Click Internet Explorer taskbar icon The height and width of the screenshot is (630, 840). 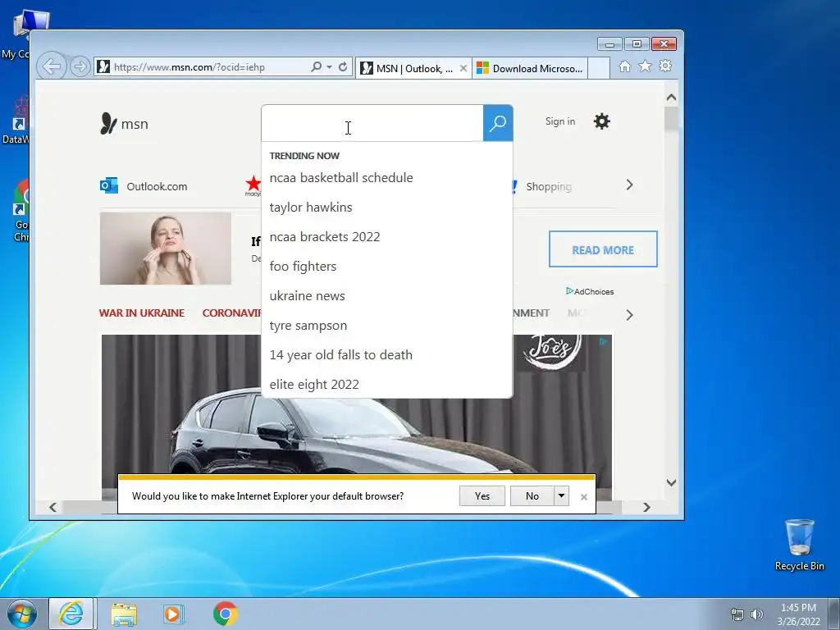tap(72, 614)
